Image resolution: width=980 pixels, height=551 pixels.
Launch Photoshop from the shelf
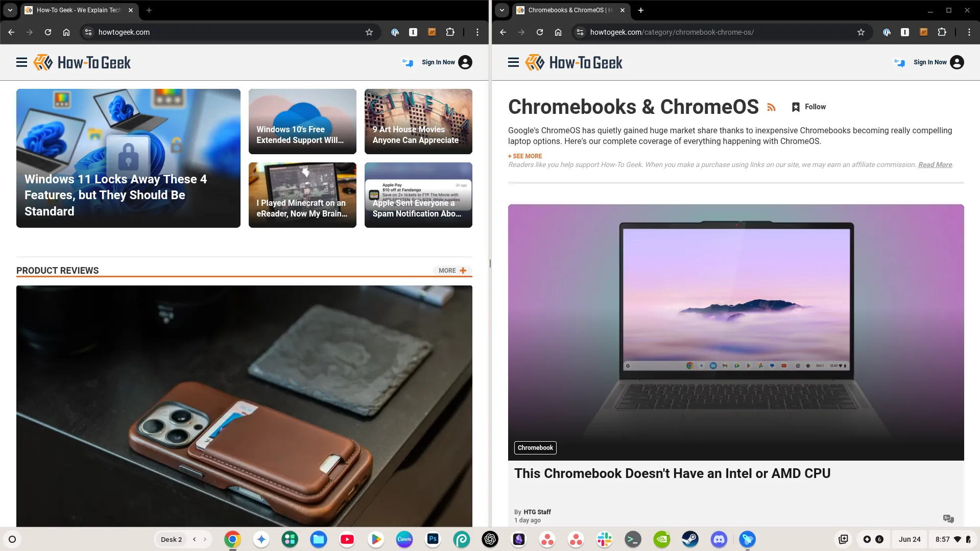(433, 539)
